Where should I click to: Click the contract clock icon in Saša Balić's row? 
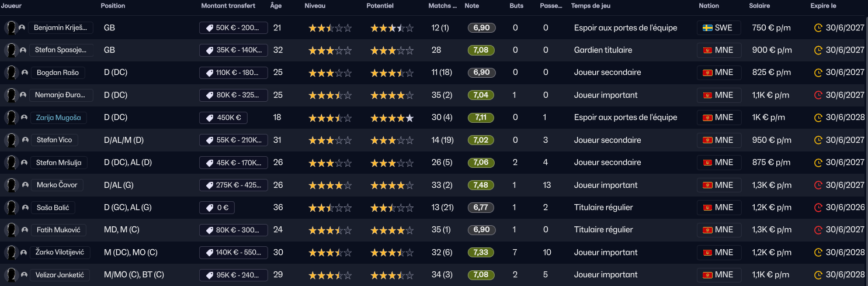[818, 208]
